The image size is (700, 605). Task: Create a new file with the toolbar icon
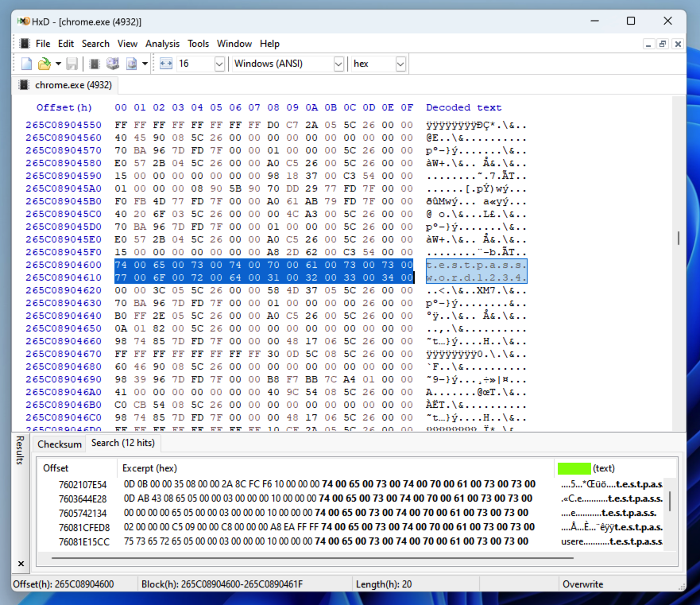(x=26, y=64)
